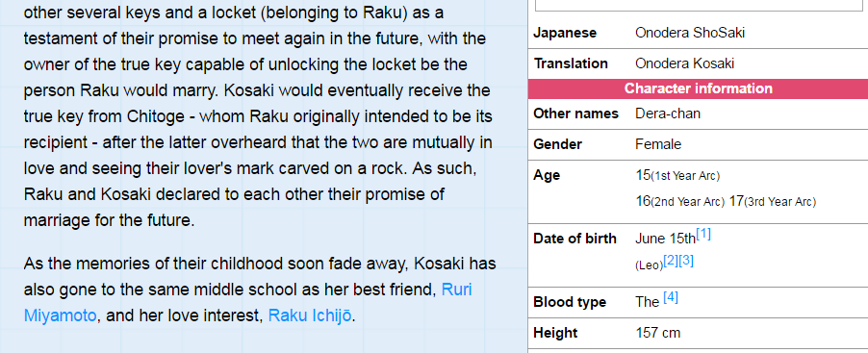Open reference [2] next to Leo
Viewport: 868px width, 353px height.
tap(671, 261)
